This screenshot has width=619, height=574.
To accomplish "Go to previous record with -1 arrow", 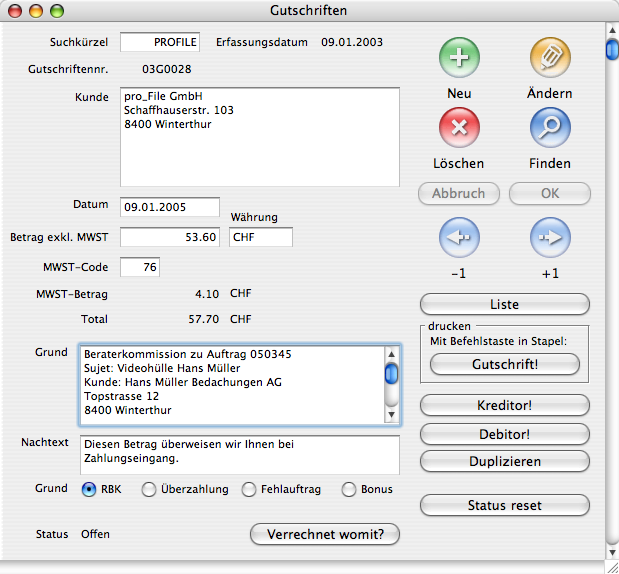I will pos(459,238).
